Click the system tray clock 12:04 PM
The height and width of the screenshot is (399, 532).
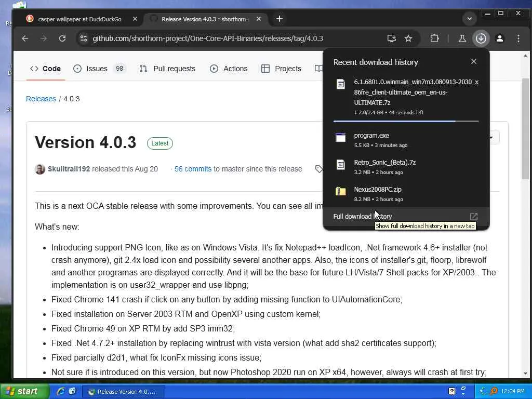(x=512, y=391)
